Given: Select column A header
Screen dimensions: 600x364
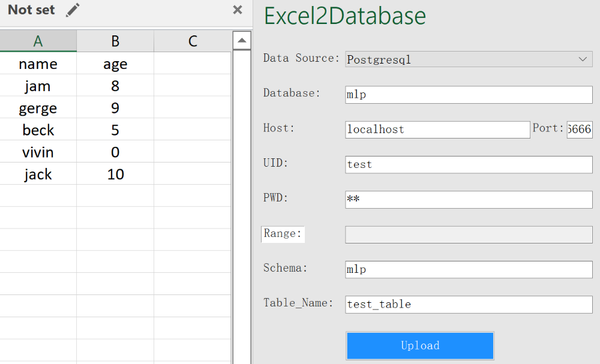Looking at the screenshot, I should pos(38,41).
